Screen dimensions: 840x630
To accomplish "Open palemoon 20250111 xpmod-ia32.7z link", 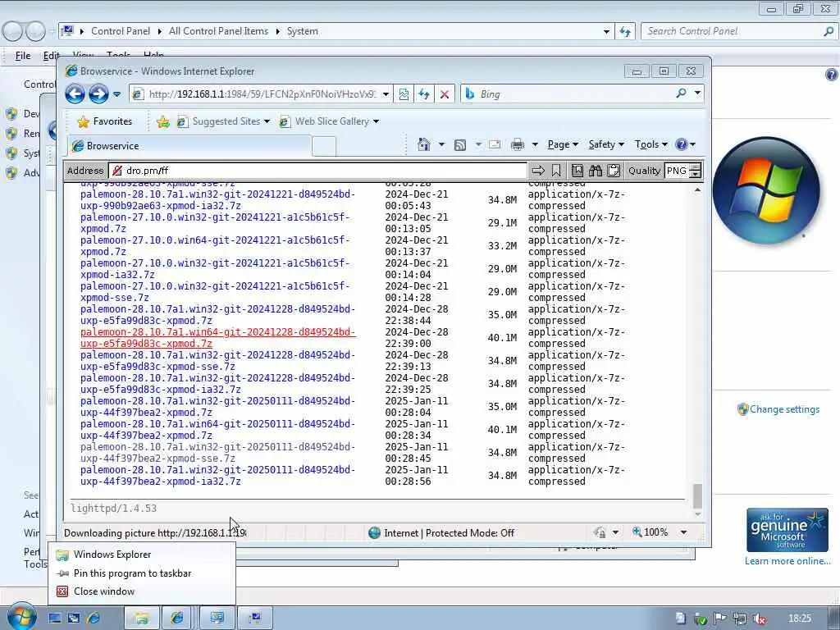I will point(217,476).
